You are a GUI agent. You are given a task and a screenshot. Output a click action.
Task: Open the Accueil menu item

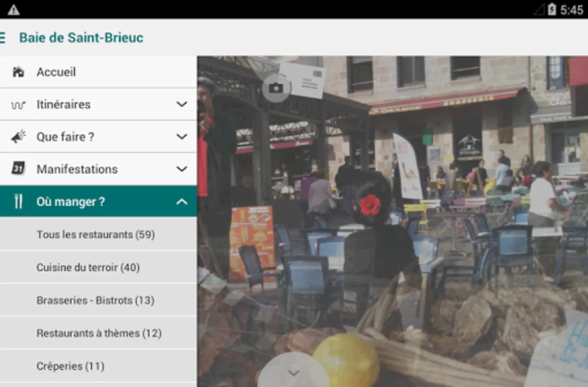(x=99, y=72)
